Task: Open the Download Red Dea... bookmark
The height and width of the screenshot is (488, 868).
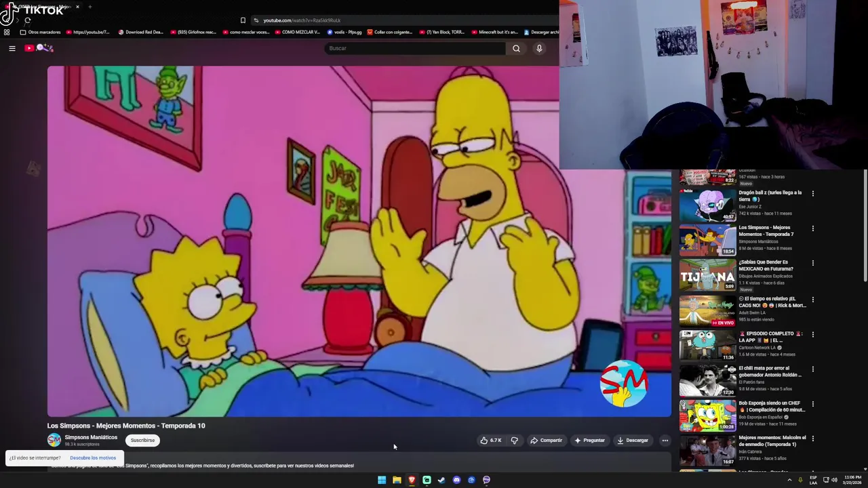Action: (x=140, y=32)
